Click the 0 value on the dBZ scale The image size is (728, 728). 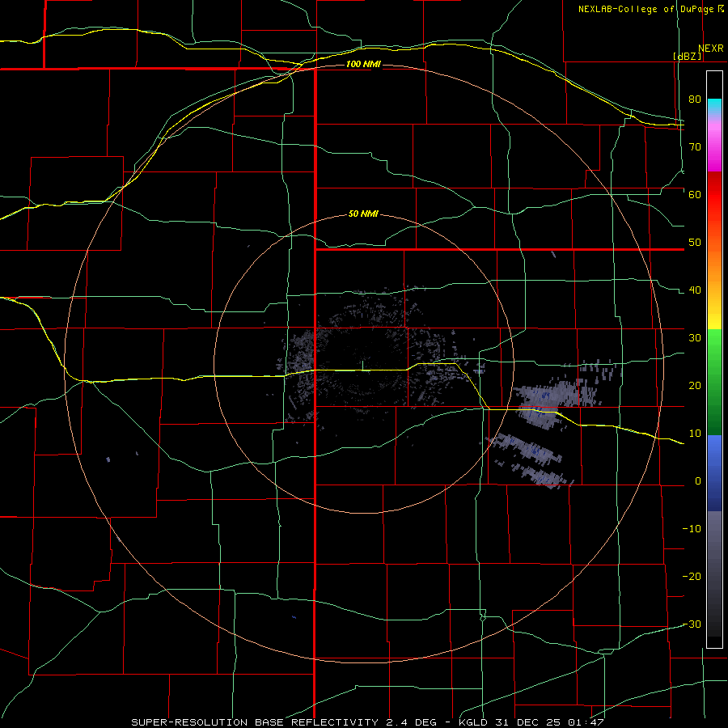point(698,481)
